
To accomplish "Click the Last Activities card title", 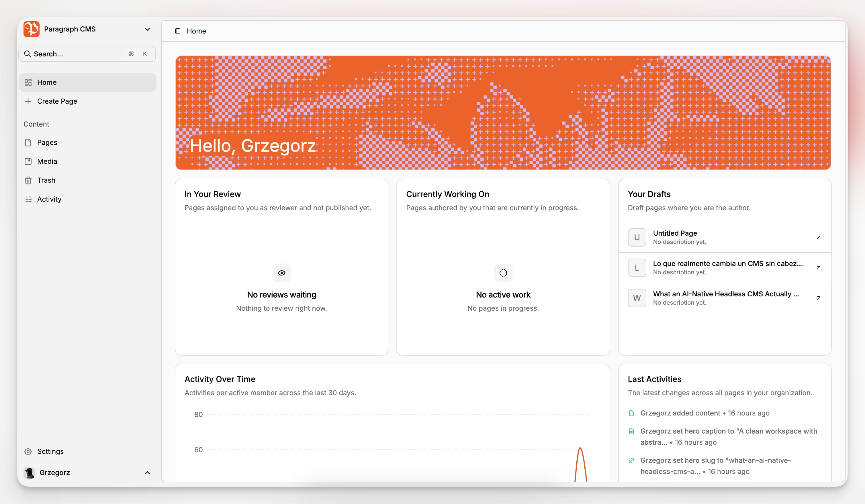I will (x=655, y=379).
